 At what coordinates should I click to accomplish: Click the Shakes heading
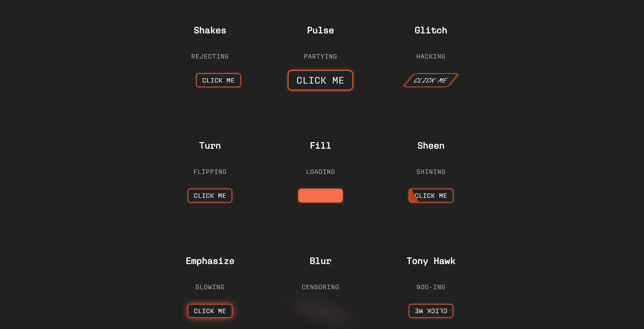(210, 30)
